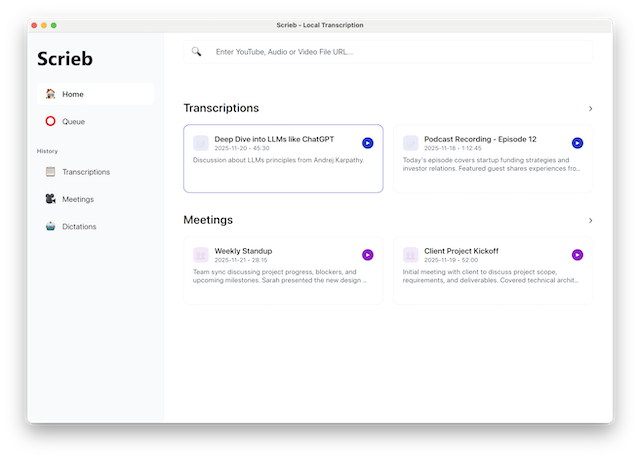640x459 pixels.
Task: Expand the Transcriptions section chevron arrow
Action: tap(590, 108)
